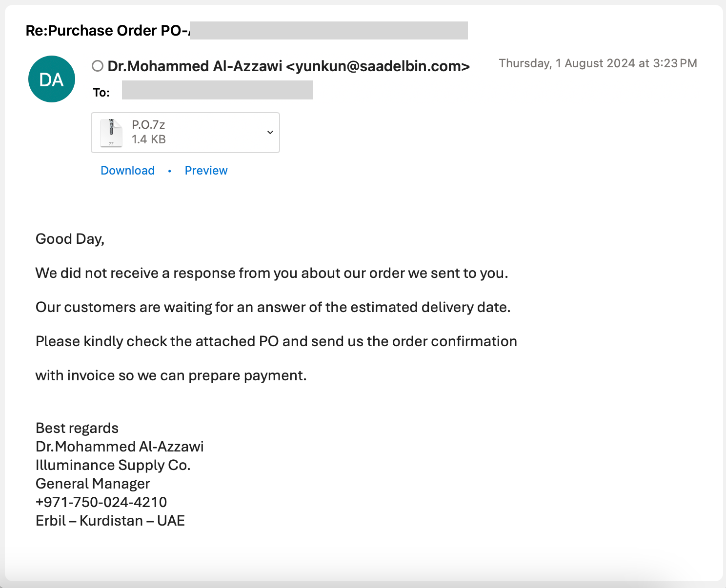Click the line about estimated delivery date
This screenshot has height=588, width=726.
[273, 307]
